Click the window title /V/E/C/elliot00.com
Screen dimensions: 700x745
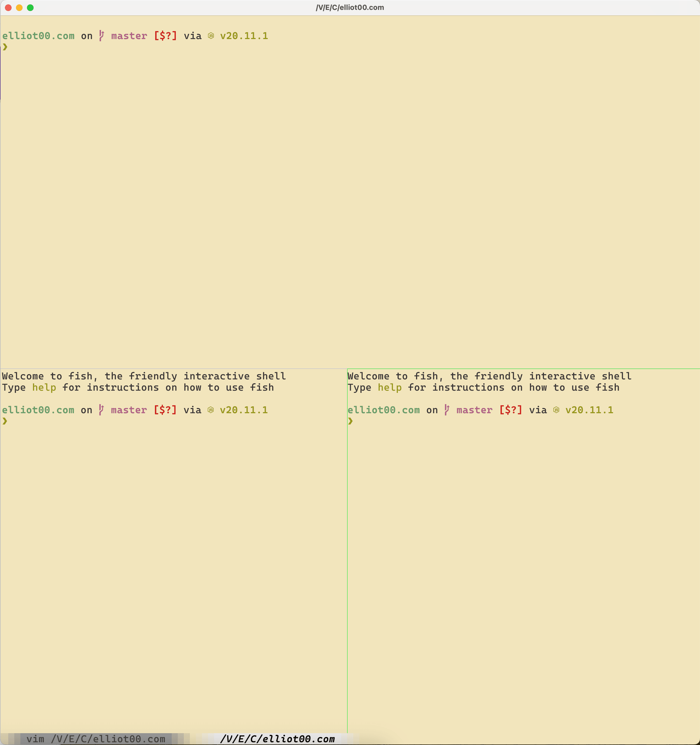pos(350,7)
